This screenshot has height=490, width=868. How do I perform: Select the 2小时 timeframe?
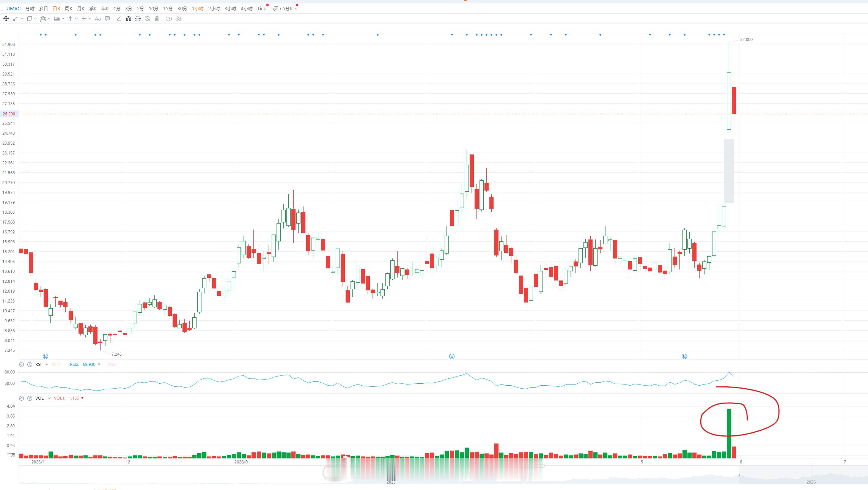[x=214, y=8]
